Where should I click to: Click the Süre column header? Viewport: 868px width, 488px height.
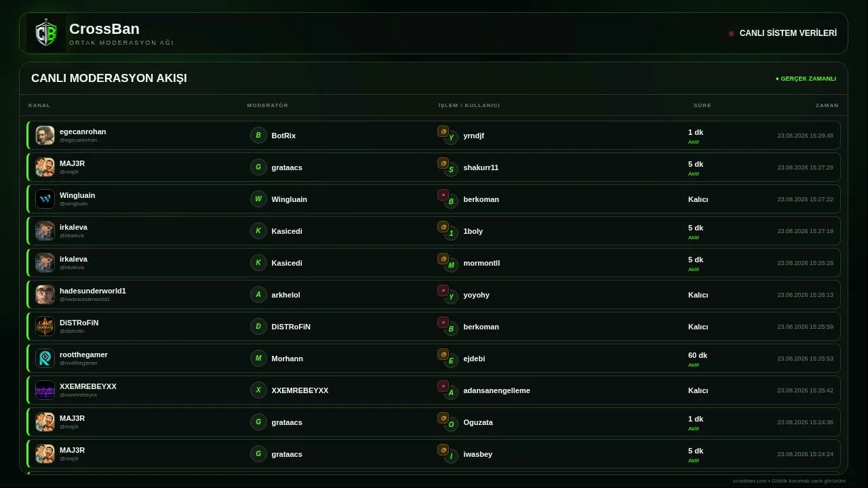702,105
